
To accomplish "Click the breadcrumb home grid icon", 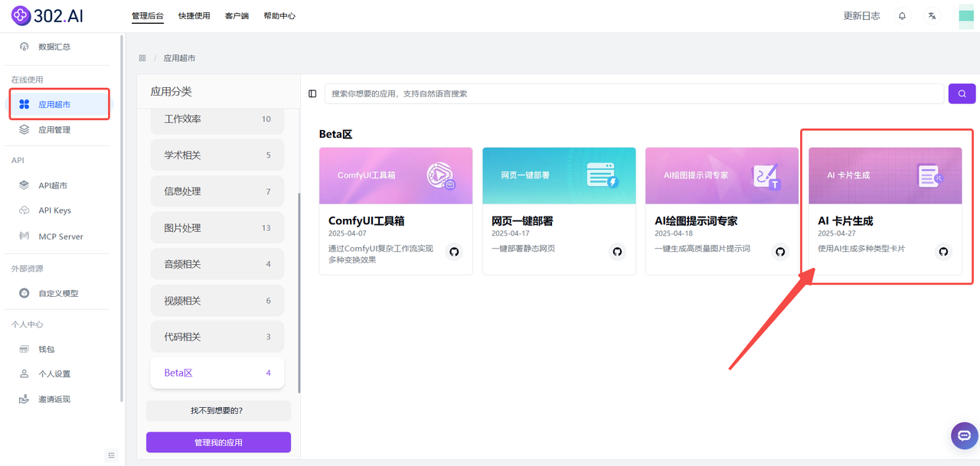I will tap(142, 58).
